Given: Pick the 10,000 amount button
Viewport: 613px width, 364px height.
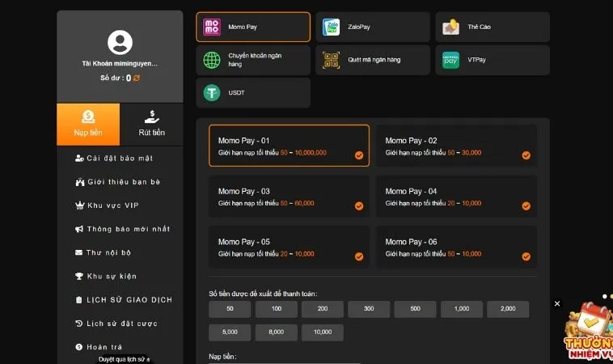Looking at the screenshot, I should (323, 332).
